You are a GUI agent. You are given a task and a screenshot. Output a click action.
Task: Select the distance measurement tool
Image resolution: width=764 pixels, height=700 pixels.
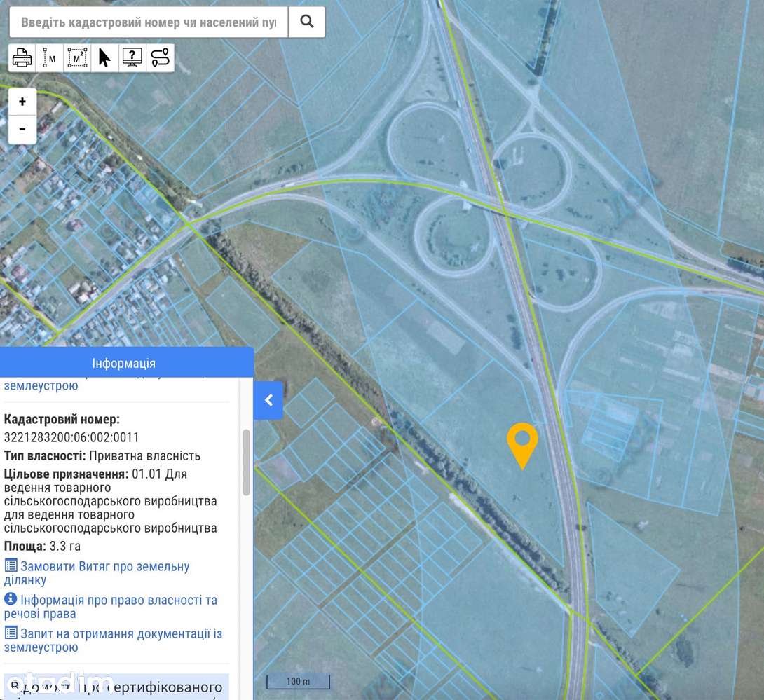[x=49, y=58]
